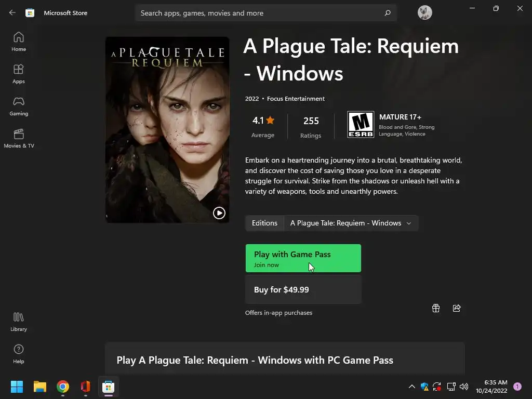This screenshot has height=399, width=532.
Task: Click the Windows Security tray icon
Action: [424, 387]
